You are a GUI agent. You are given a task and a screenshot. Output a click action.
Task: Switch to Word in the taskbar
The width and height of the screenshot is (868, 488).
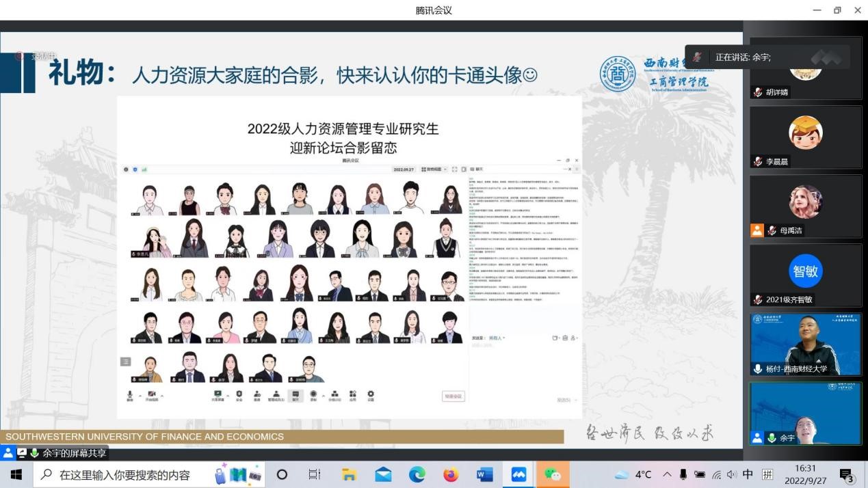click(484, 474)
